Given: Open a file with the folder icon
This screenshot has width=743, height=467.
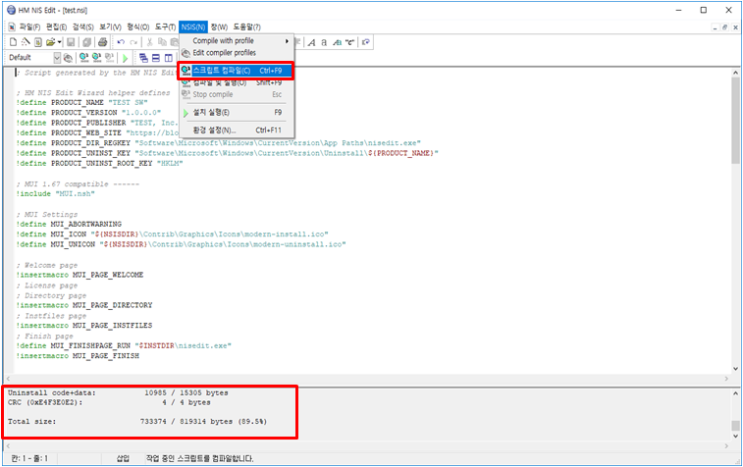Looking at the screenshot, I should point(50,42).
